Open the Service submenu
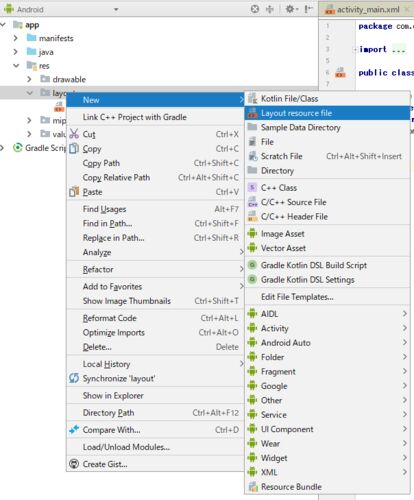This screenshot has width=414, height=500. pos(327,414)
